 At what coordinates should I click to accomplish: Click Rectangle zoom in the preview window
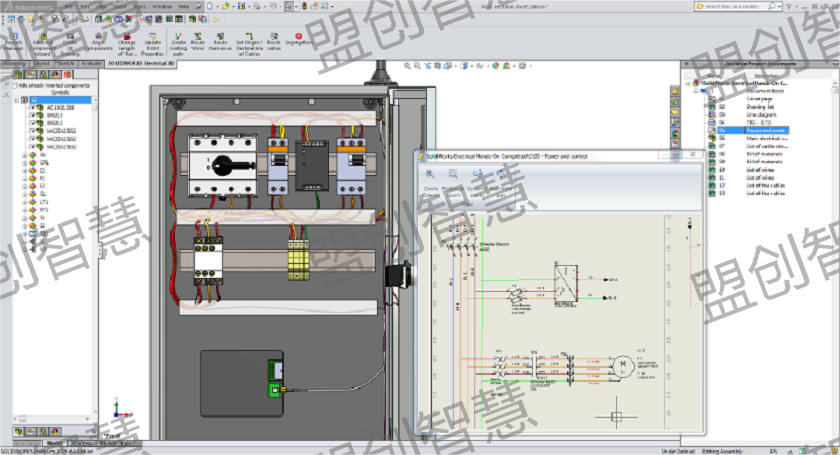[453, 181]
